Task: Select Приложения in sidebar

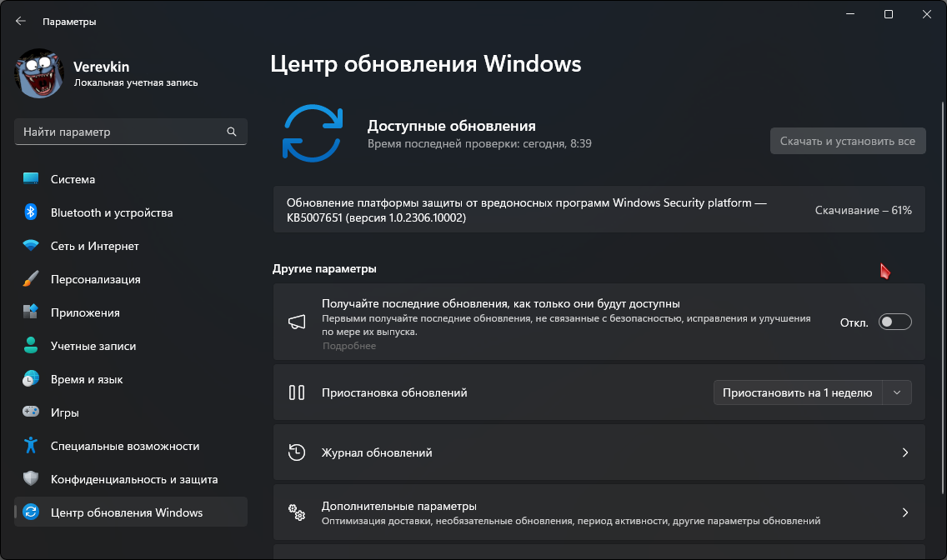Action: (130, 312)
